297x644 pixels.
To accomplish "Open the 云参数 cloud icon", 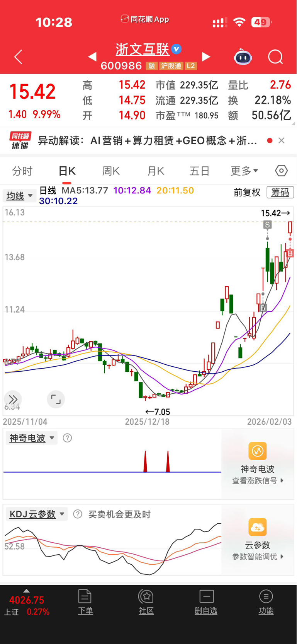I will pos(258,527).
